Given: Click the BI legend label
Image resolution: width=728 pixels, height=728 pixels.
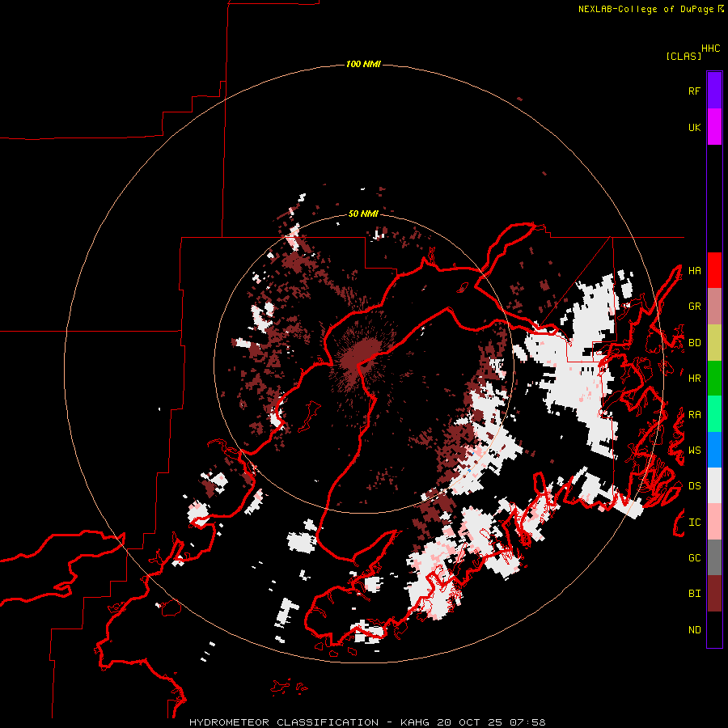Looking at the screenshot, I should pos(694,594).
